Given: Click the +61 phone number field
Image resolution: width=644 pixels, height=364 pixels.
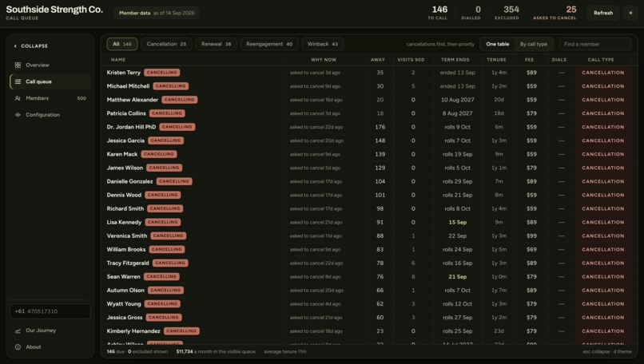Looking at the screenshot, I should 50,311.
